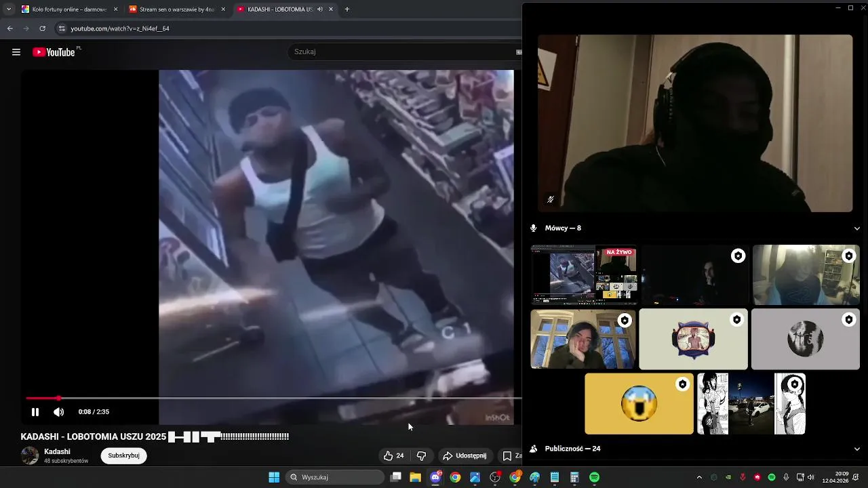This screenshot has width=868, height=488.
Task: Click the muted icon on main speaker video
Action: [551, 199]
